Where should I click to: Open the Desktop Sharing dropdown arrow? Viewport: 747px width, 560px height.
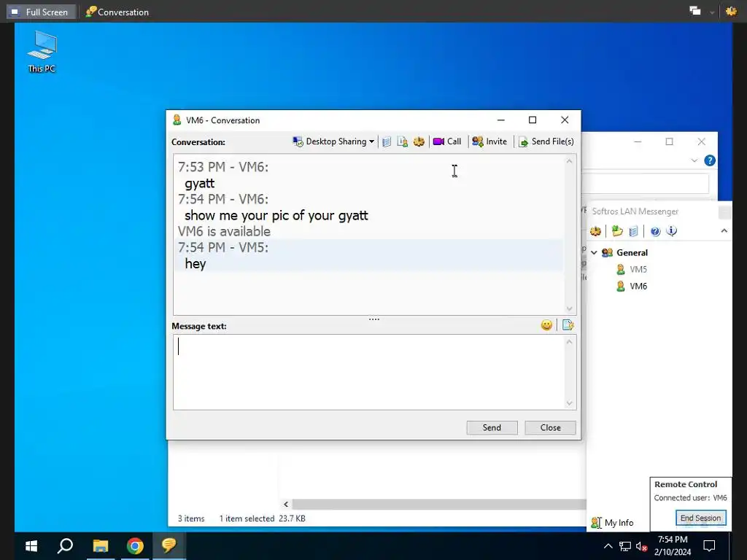coord(371,141)
